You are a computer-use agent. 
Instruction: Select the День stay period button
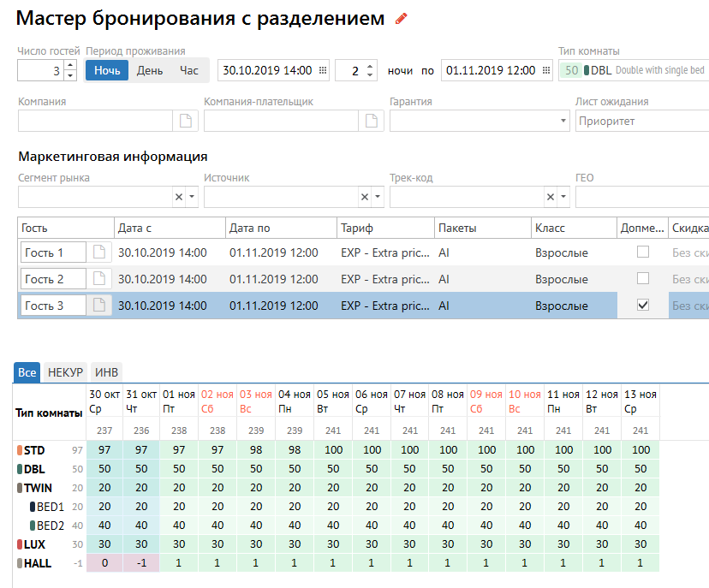[x=150, y=71]
